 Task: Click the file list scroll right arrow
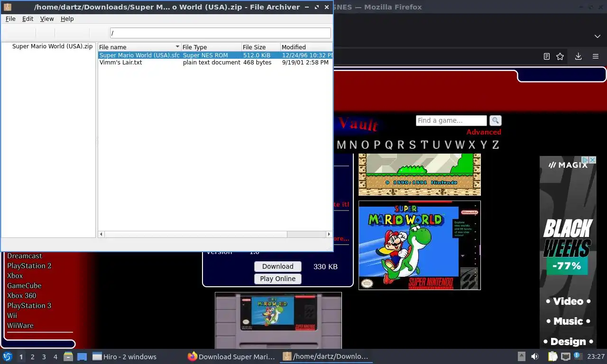[x=329, y=234]
